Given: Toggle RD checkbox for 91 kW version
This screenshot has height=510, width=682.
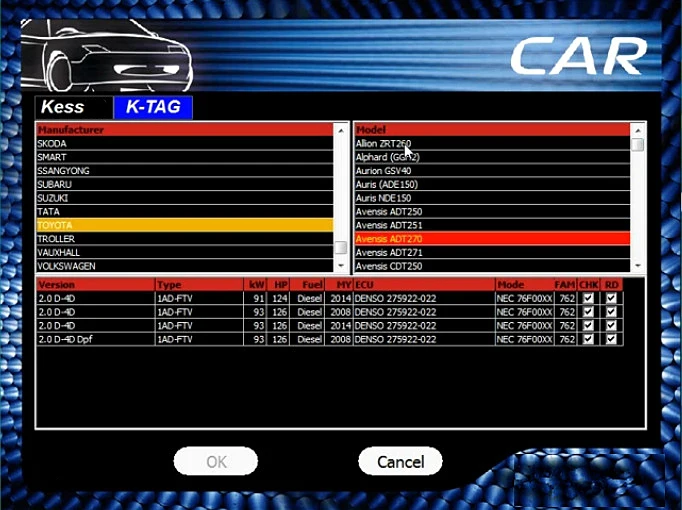Looking at the screenshot, I should click(x=611, y=298).
